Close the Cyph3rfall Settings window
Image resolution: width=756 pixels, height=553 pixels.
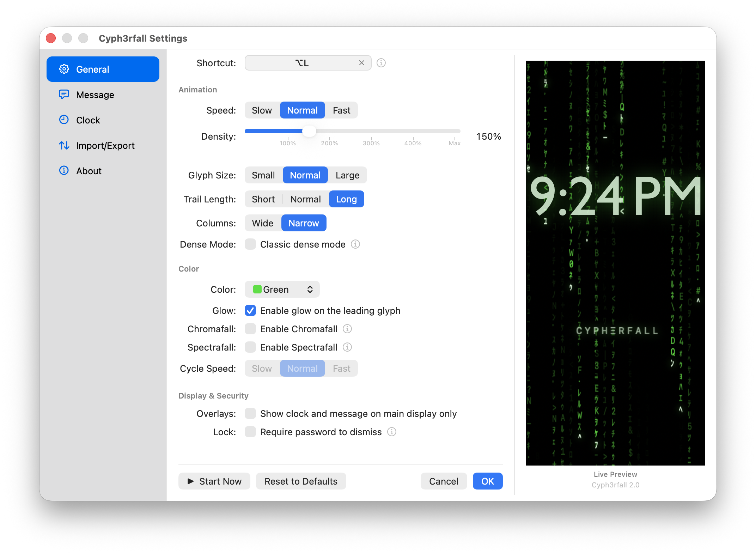click(51, 38)
